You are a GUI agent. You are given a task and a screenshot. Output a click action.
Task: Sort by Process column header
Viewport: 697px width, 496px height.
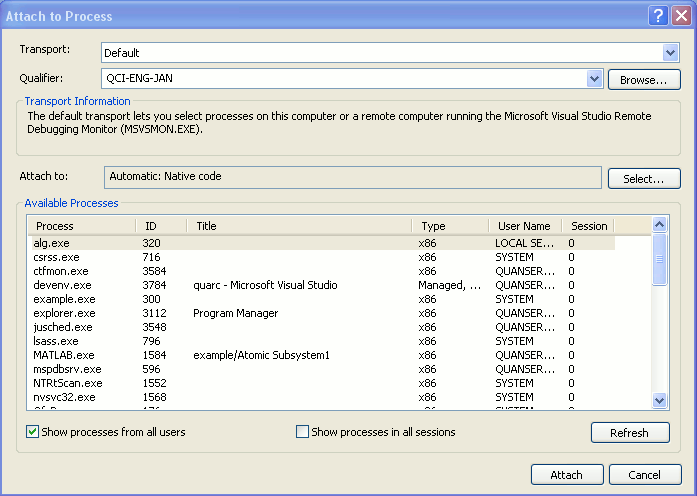tap(80, 226)
